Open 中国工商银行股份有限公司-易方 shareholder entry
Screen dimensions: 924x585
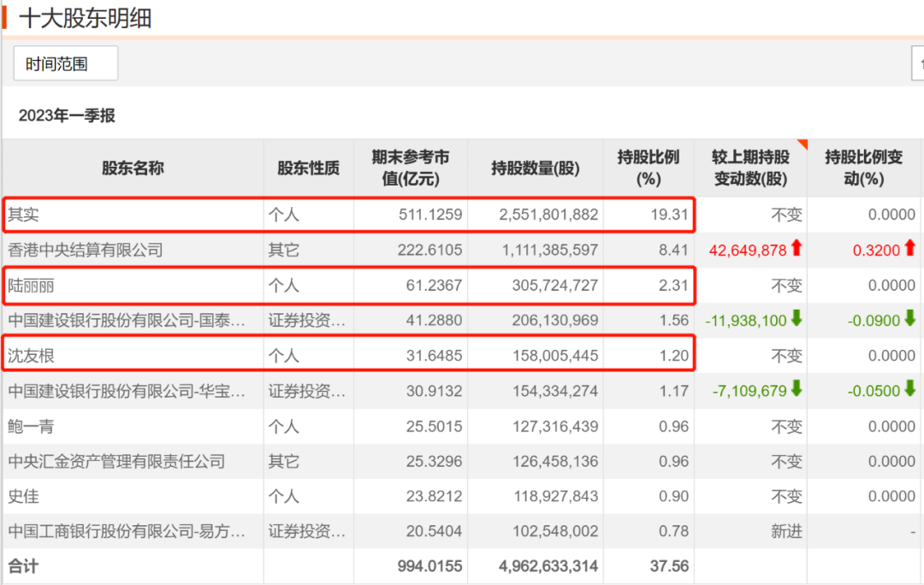pyautogui.click(x=126, y=531)
